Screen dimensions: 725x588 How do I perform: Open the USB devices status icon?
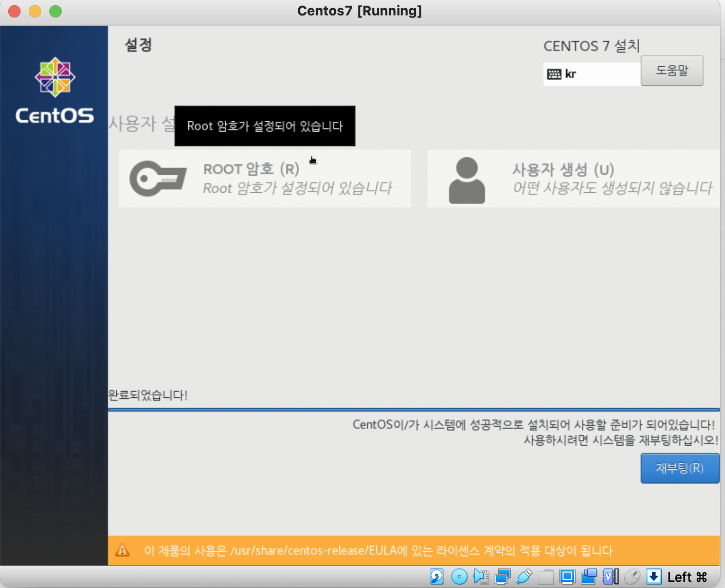tap(524, 577)
